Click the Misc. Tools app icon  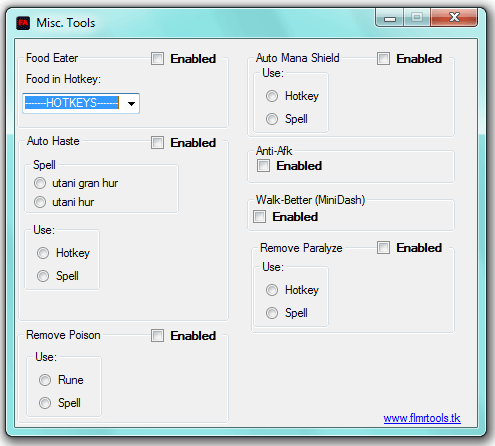click(x=23, y=23)
